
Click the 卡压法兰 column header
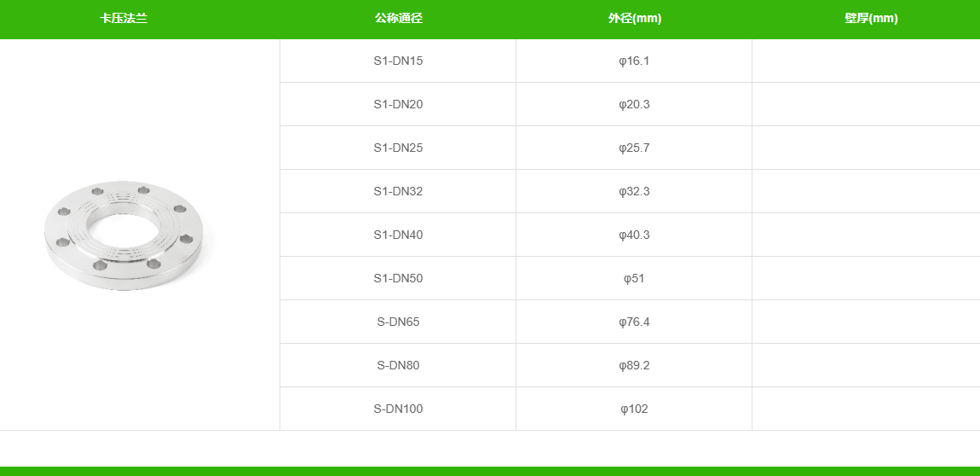(124, 19)
